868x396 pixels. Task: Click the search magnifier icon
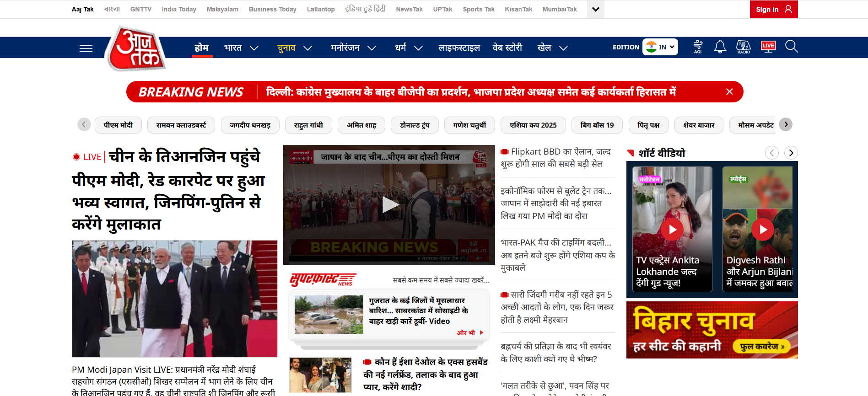[791, 47]
